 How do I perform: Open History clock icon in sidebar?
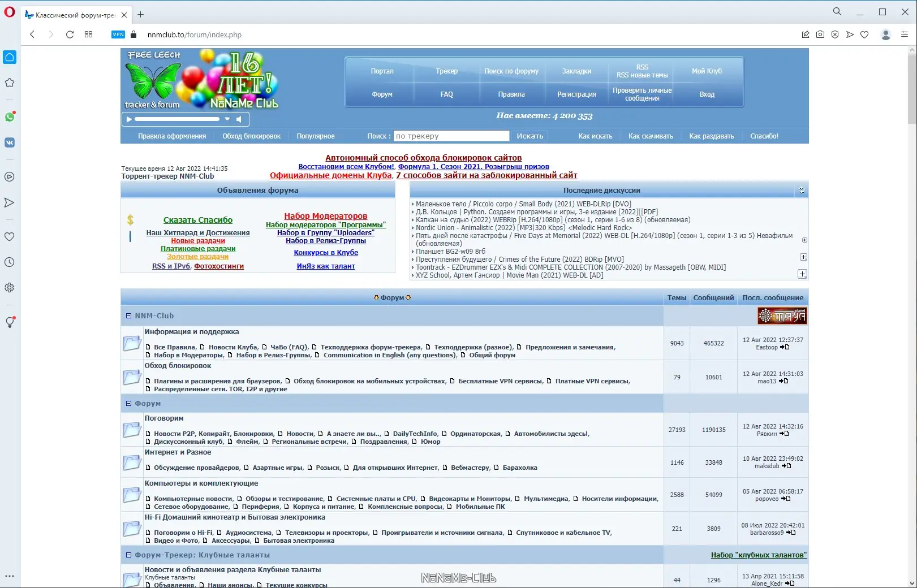pyautogui.click(x=10, y=262)
